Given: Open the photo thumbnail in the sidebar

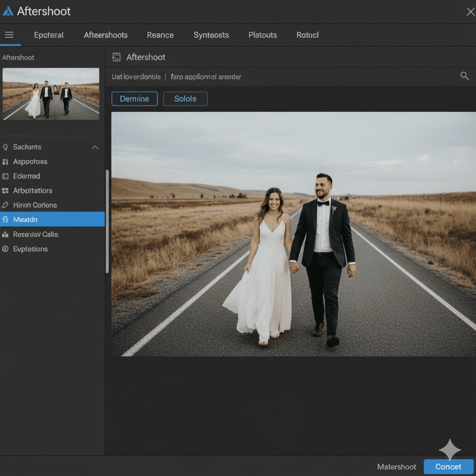Looking at the screenshot, I should tap(51, 93).
